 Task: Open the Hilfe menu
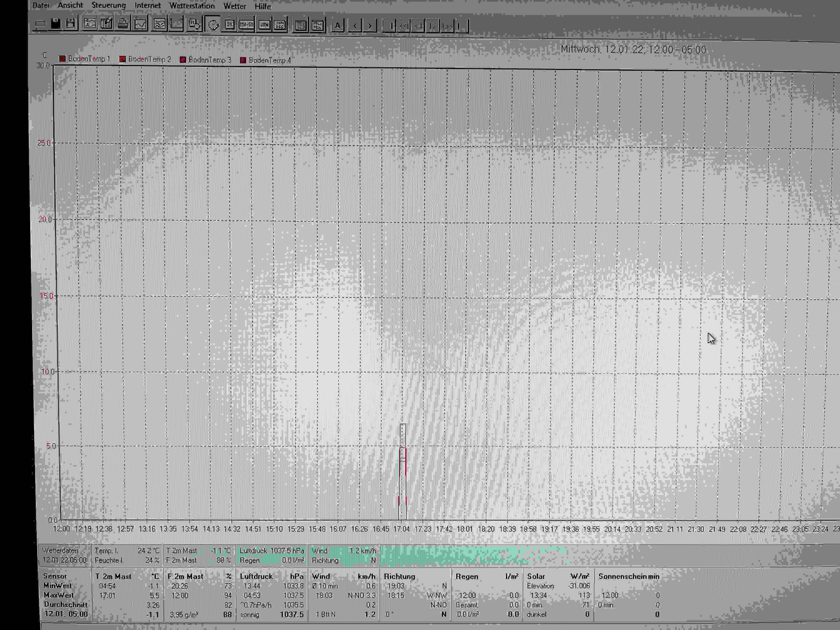click(262, 6)
